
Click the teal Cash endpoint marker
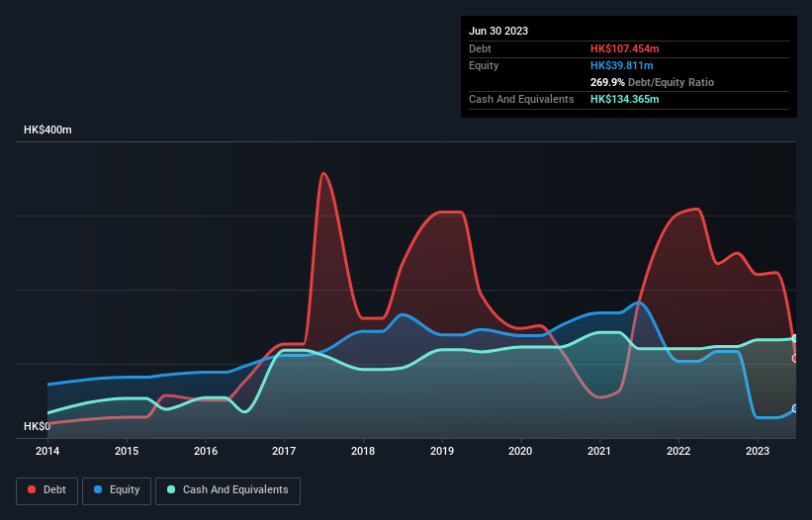pos(795,338)
